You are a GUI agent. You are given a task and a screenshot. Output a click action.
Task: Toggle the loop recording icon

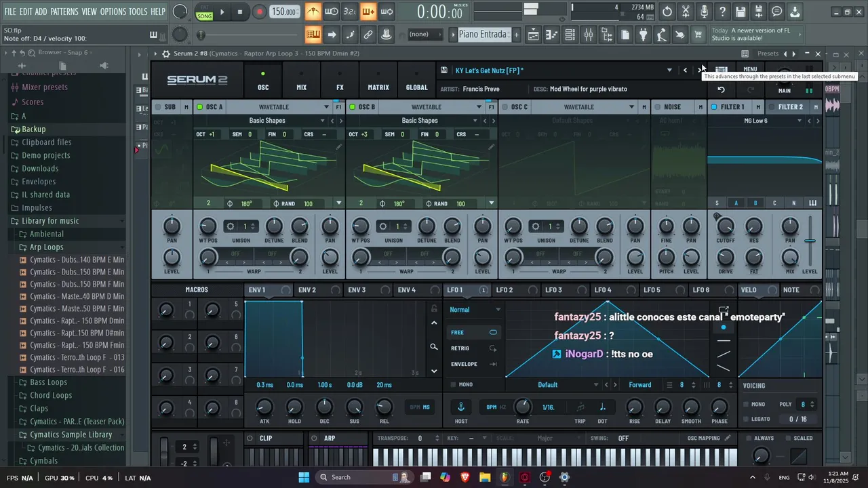tap(386, 12)
